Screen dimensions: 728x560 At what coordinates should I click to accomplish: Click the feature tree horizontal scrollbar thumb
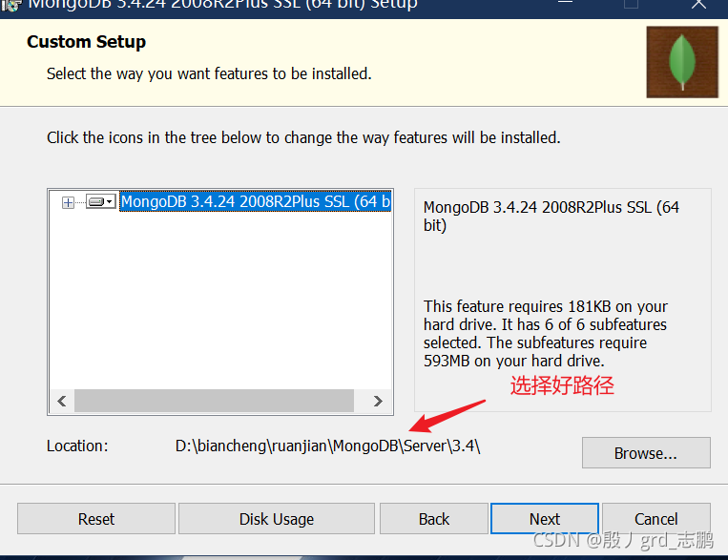tap(214, 401)
